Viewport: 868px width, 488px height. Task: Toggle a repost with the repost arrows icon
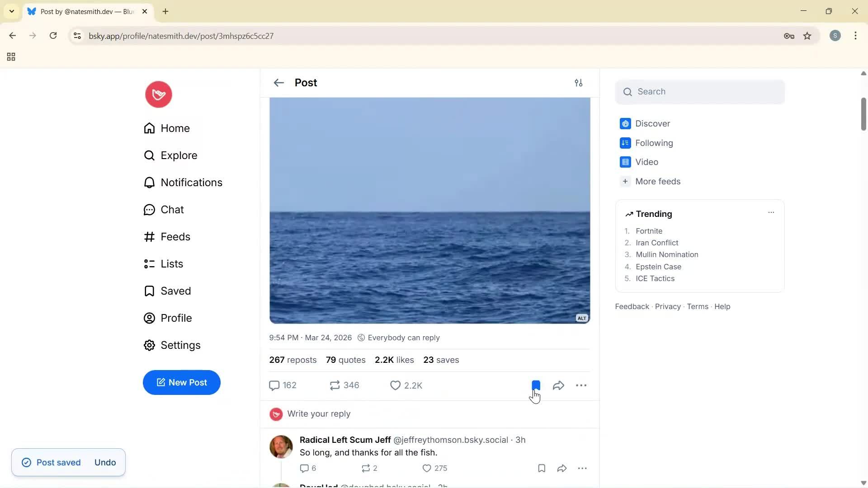point(335,385)
